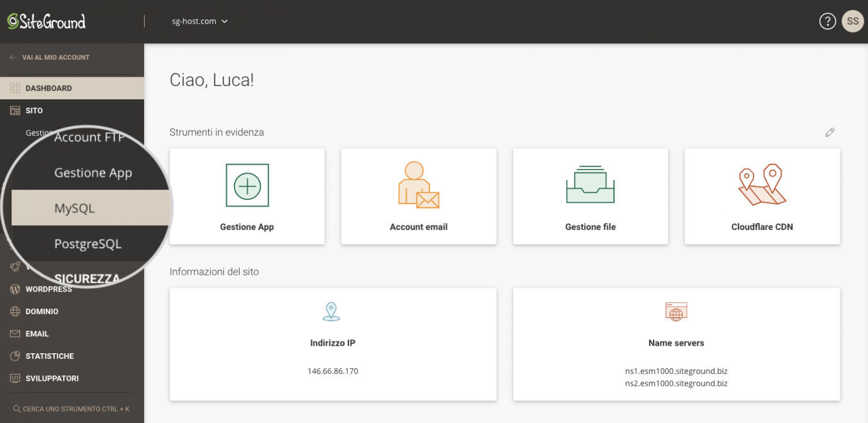Click the Name servers heading
Screen dimensions: 868x423
click(x=676, y=343)
